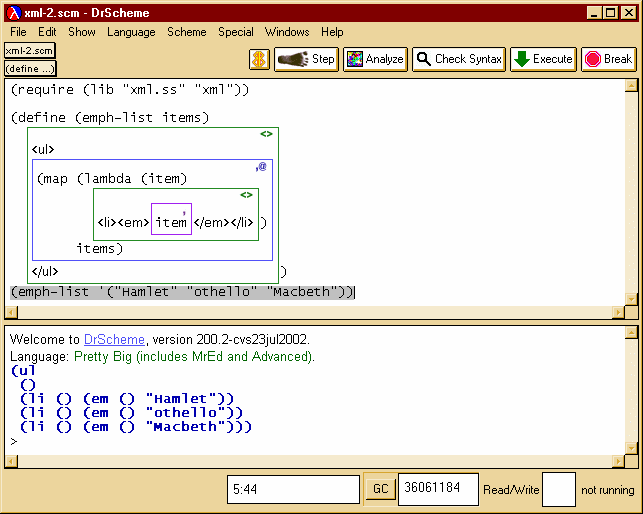The height and width of the screenshot is (514, 643).
Task: Click output line containing "Hamlet"
Action: pyautogui.click(x=127, y=398)
